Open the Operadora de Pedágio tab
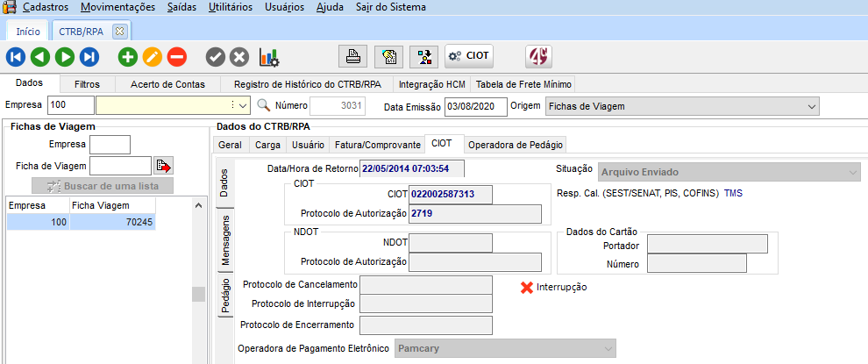The image size is (868, 364). 516,145
